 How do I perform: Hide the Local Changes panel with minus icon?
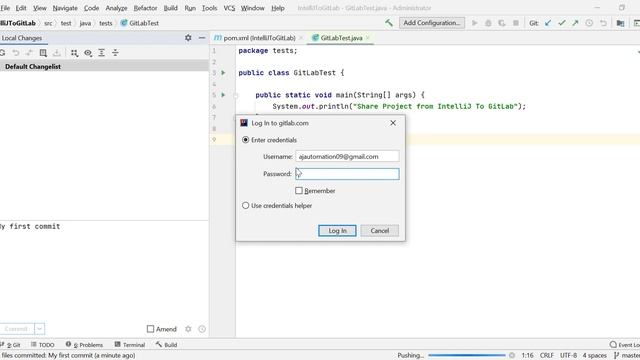(x=202, y=38)
